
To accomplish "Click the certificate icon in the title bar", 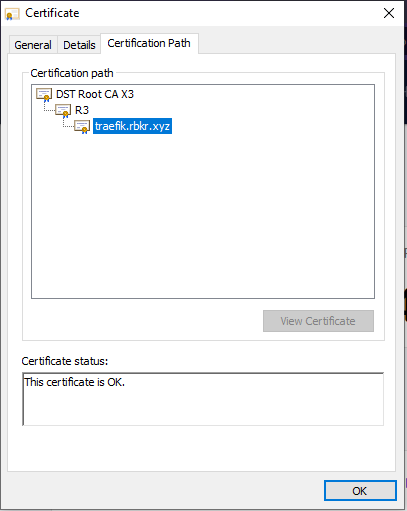I will 12,14.
